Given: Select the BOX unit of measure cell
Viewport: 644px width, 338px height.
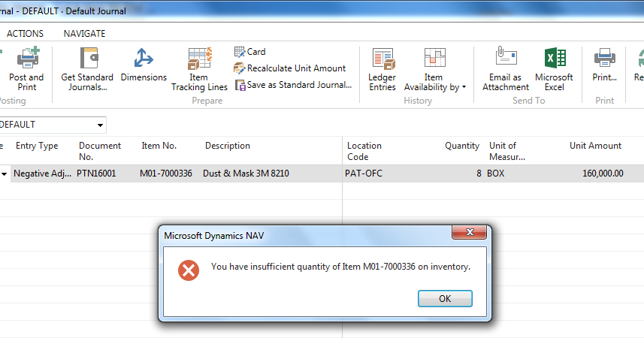Looking at the screenshot, I should point(496,174).
